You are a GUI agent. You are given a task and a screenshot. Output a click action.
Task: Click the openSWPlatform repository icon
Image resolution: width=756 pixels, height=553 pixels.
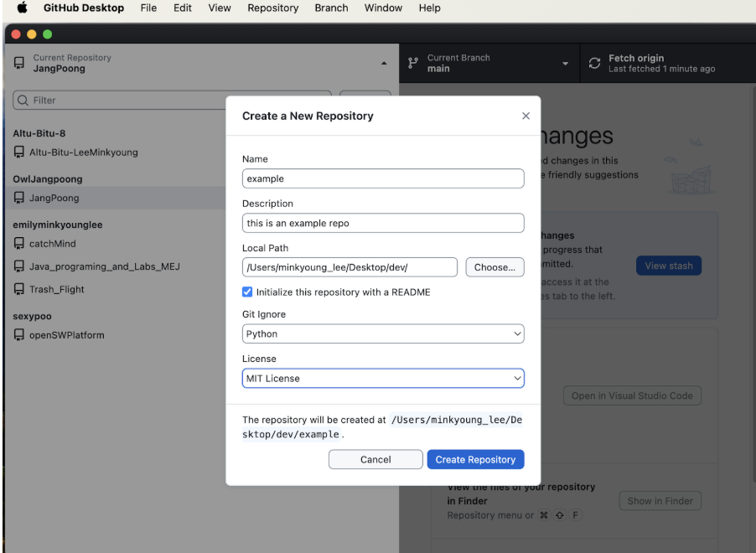(x=18, y=335)
